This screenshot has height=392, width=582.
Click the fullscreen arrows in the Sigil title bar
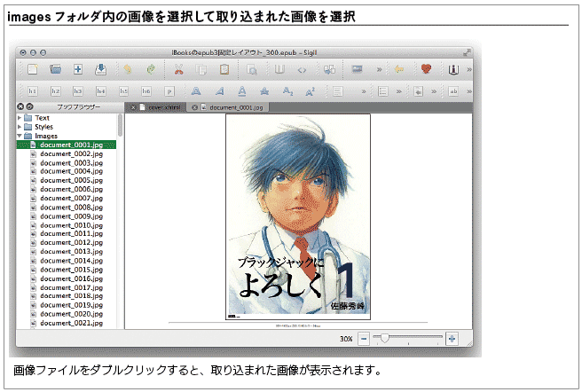tap(467, 52)
